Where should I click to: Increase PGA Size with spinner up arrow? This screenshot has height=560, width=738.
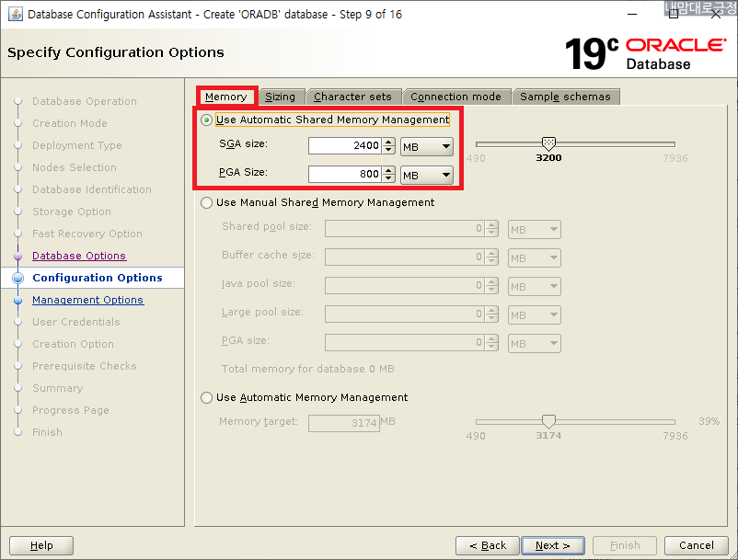[388, 170]
